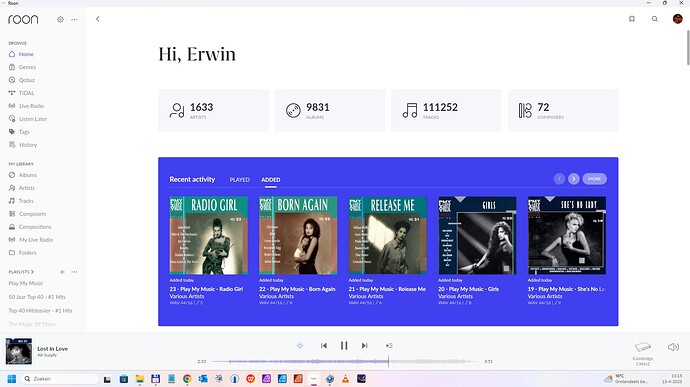Image resolution: width=690 pixels, height=387 pixels.
Task: Launch Google Chrome from the taskbar
Action: point(187,379)
